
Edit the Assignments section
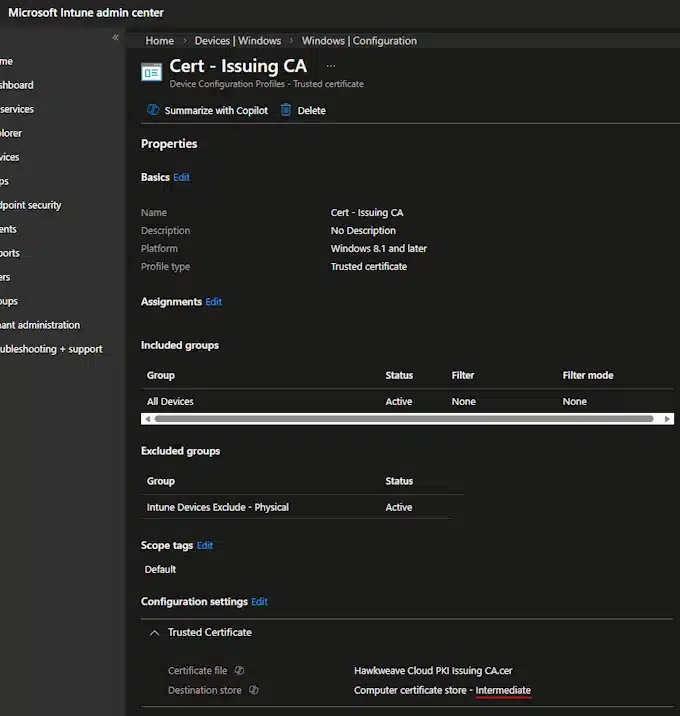pyautogui.click(x=213, y=301)
